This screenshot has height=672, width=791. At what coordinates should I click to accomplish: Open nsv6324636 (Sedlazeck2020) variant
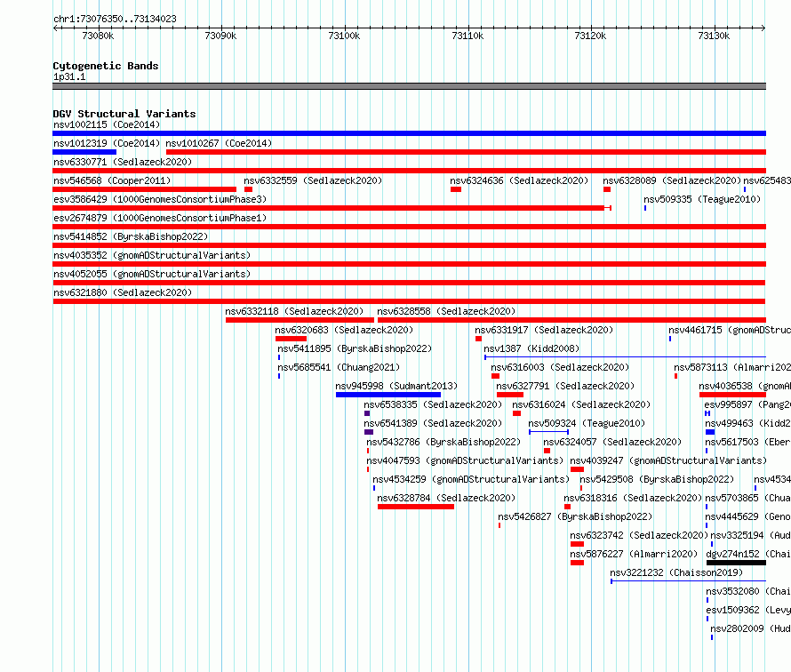click(519, 180)
